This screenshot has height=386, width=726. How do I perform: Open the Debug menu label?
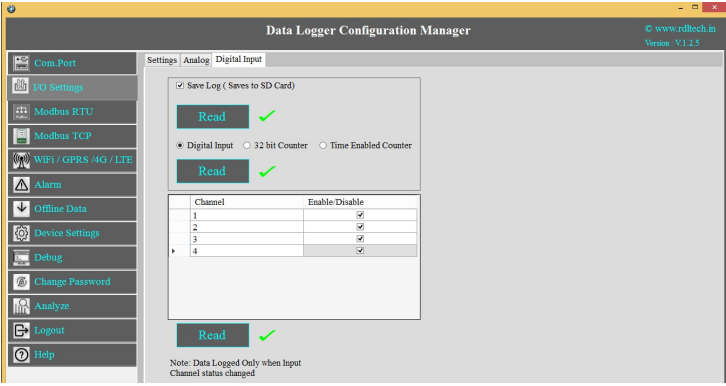[48, 257]
